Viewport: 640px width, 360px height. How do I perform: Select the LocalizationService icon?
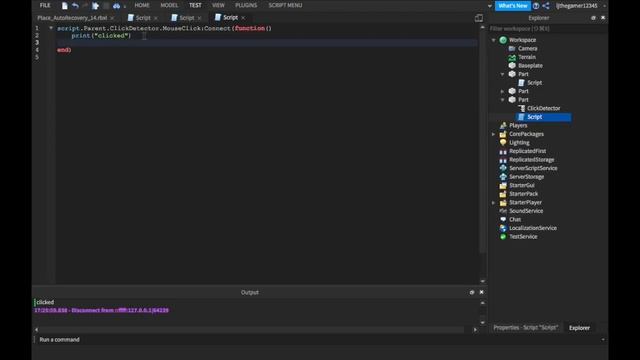pos(503,228)
